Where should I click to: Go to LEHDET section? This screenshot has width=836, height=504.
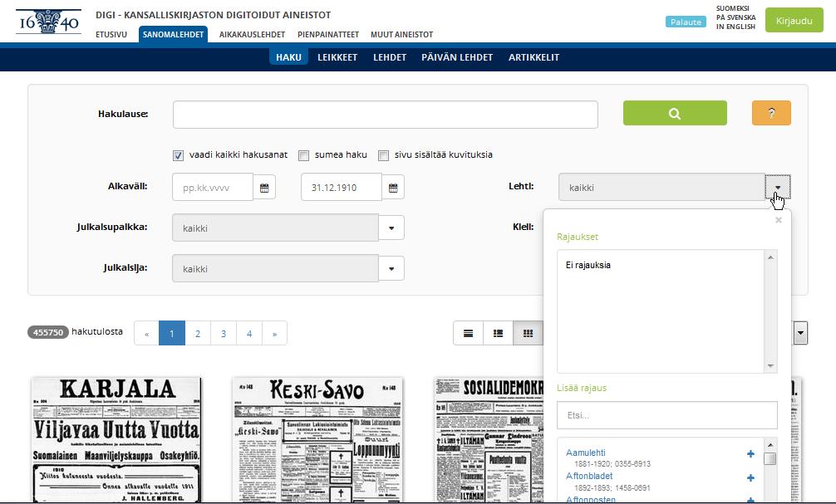[390, 57]
